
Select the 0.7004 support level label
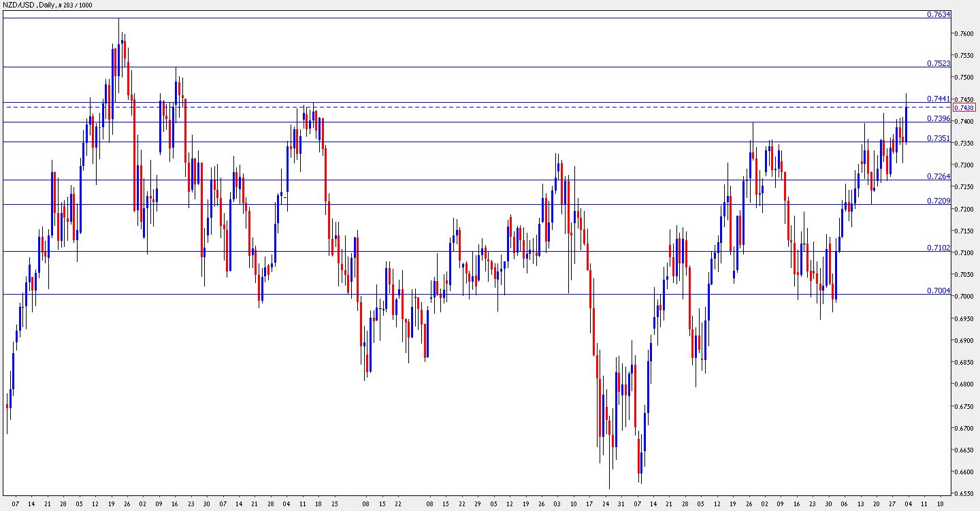938,291
